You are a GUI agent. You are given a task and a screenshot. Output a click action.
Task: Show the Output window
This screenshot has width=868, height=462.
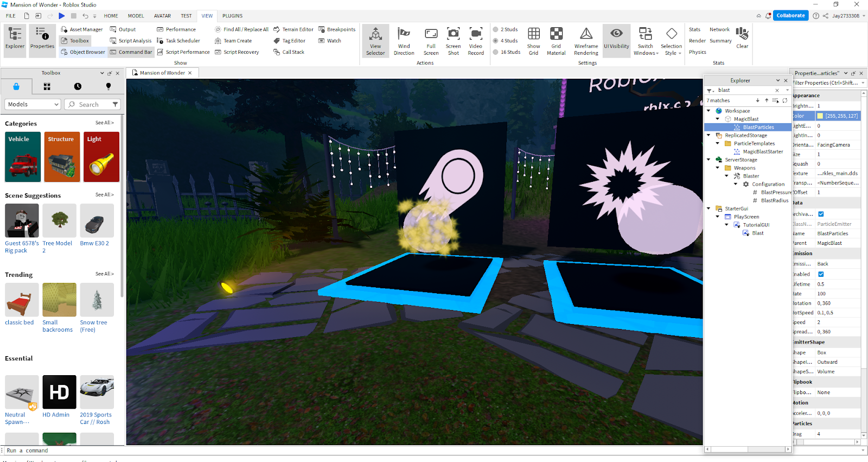coord(123,29)
